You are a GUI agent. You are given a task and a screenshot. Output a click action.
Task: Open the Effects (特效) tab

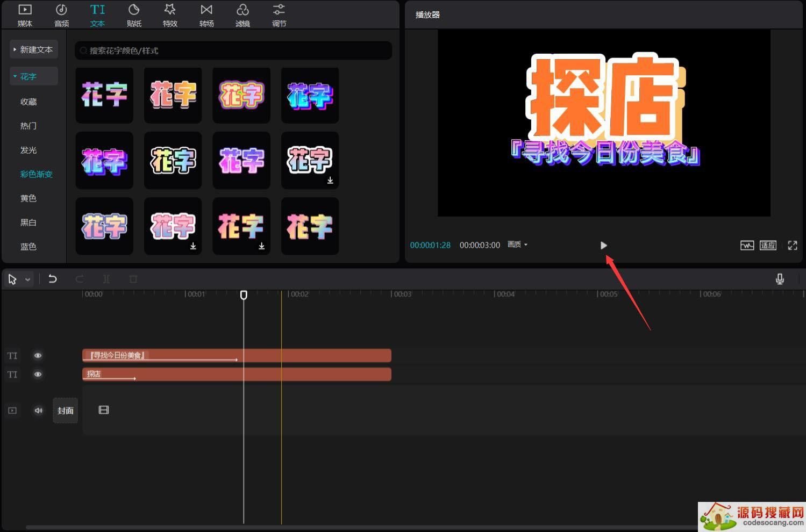coord(170,15)
